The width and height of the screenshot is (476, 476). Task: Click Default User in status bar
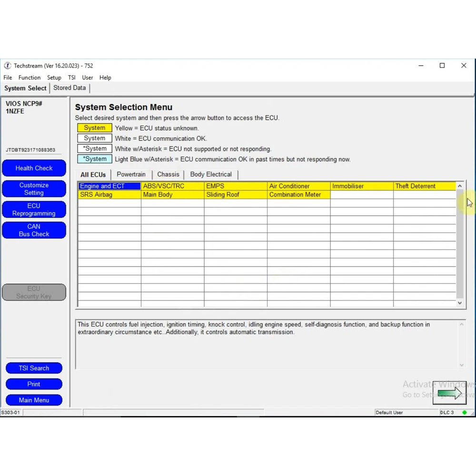(389, 412)
